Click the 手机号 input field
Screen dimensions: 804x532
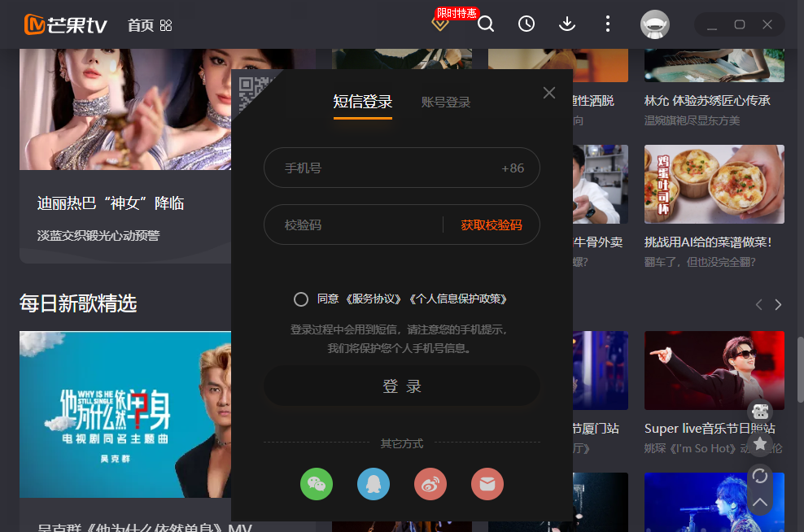401,168
